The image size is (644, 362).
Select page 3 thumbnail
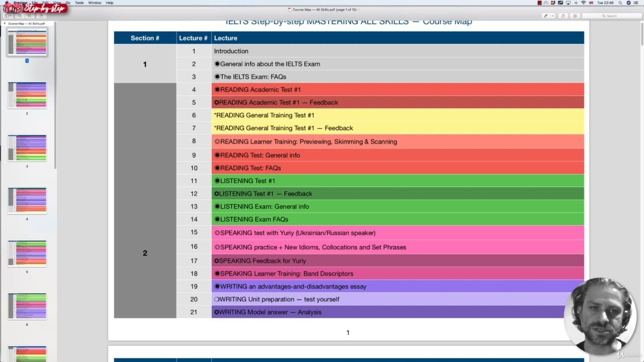(27, 148)
